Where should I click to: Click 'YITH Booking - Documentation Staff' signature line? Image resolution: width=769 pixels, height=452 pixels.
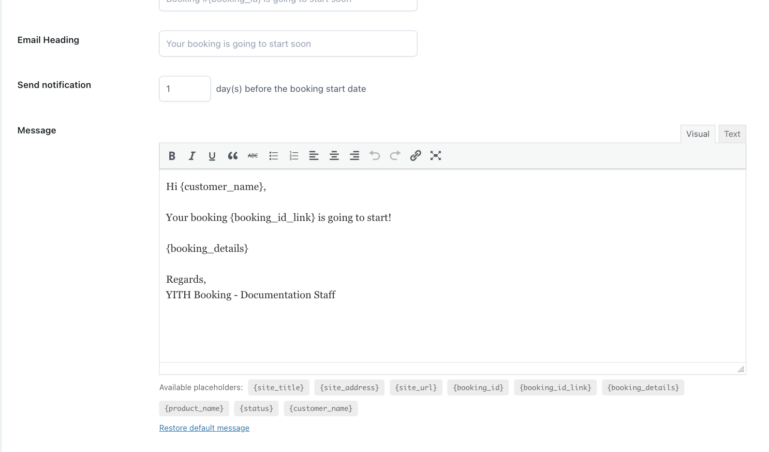251,295
